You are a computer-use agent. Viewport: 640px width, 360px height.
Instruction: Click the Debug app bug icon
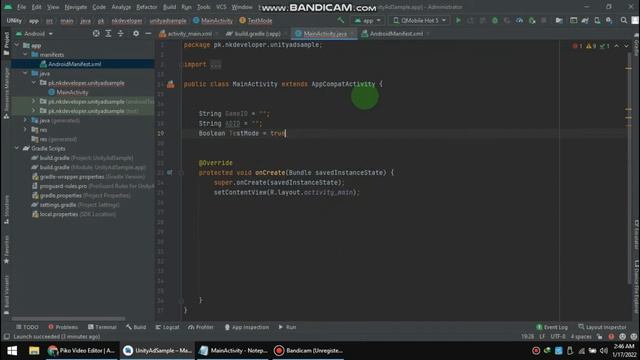pyautogui.click(x=495, y=20)
